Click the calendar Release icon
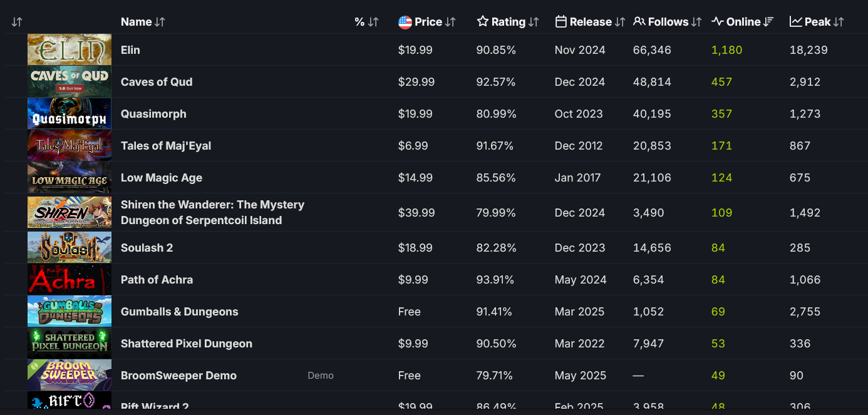Viewport: 868px width, 415px height. click(x=561, y=22)
